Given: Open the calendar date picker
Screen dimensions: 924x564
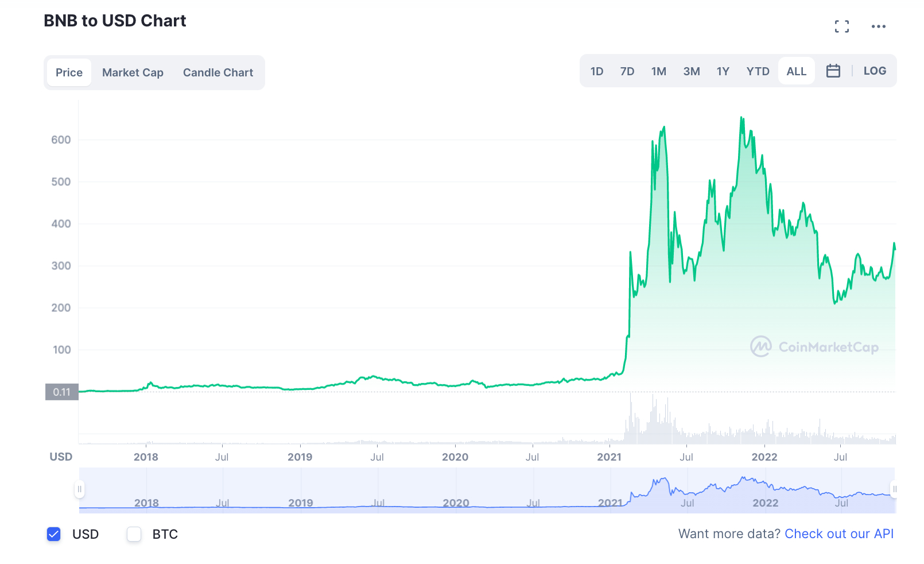Looking at the screenshot, I should click(x=833, y=70).
